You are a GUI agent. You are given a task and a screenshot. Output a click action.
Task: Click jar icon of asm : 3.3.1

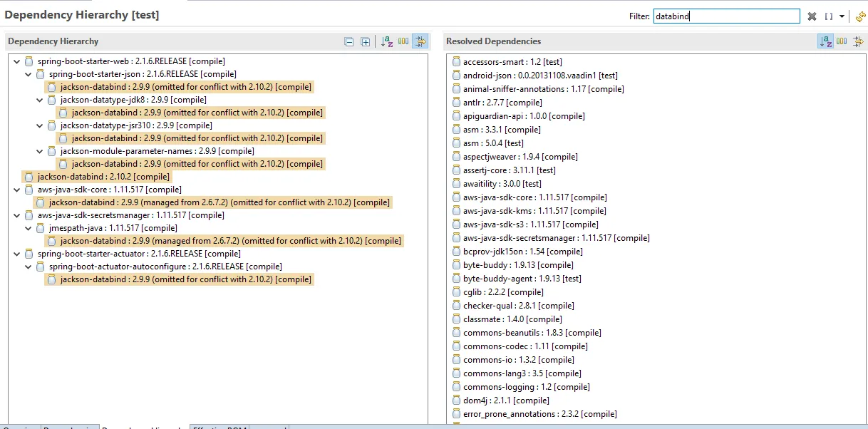(x=457, y=130)
